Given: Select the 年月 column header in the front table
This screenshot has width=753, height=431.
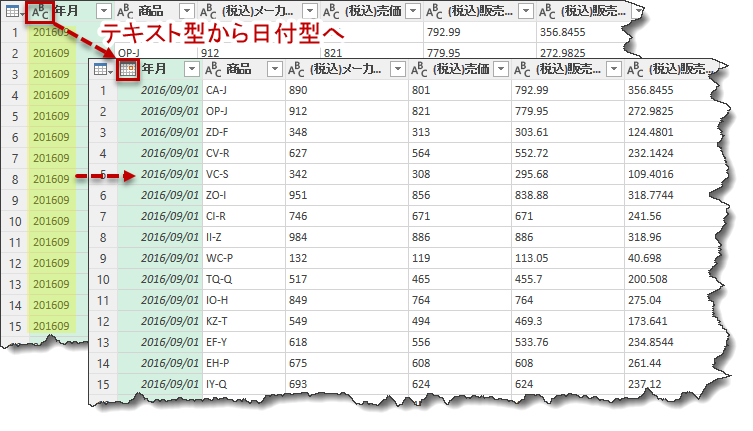Looking at the screenshot, I should [159, 69].
